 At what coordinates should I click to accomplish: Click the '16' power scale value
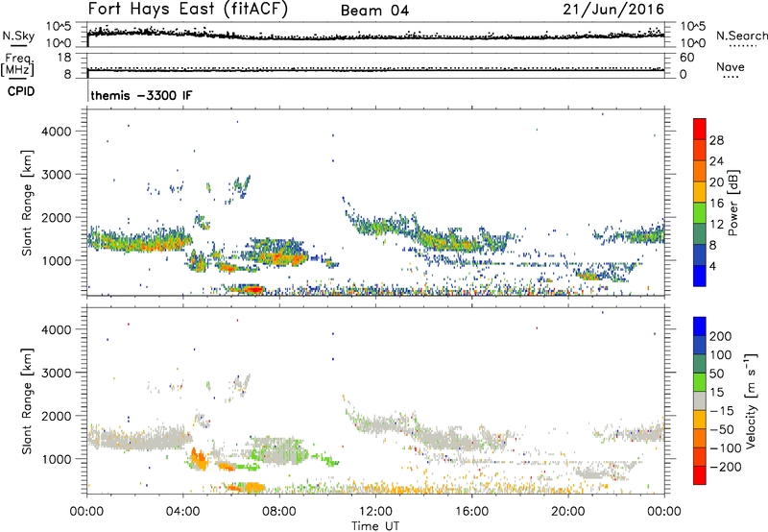(x=716, y=204)
